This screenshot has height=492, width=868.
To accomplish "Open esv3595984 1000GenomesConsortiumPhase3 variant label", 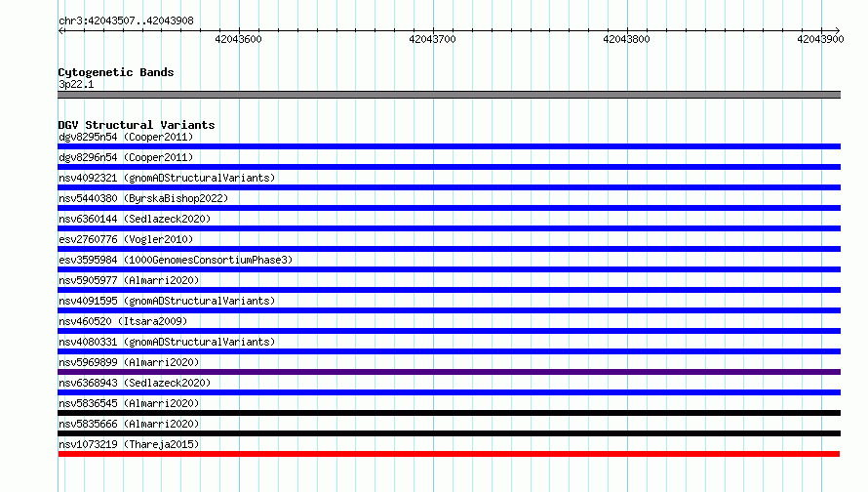I will click(x=176, y=260).
